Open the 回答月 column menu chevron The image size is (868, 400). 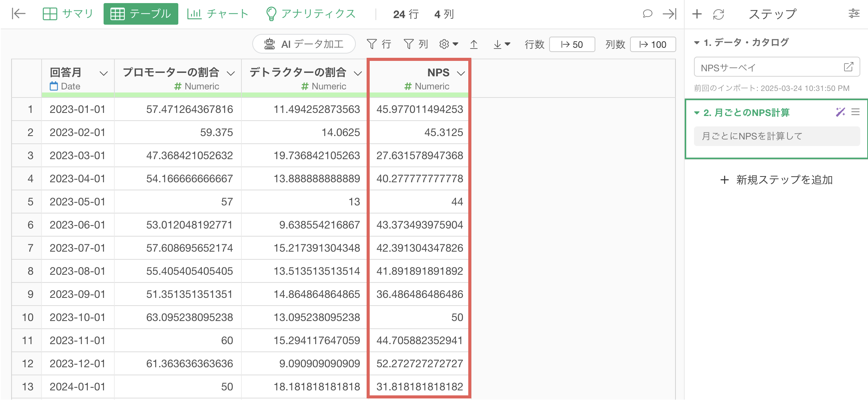click(103, 73)
